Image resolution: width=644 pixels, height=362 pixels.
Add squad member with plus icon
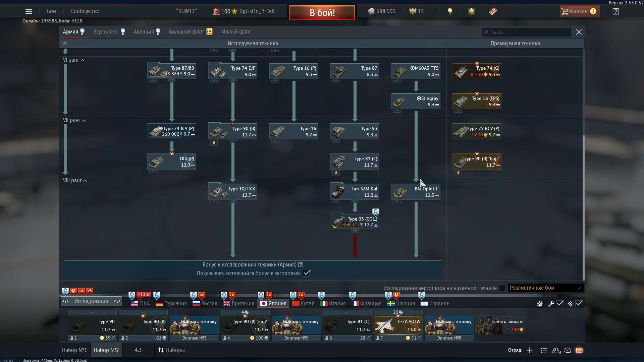530,350
